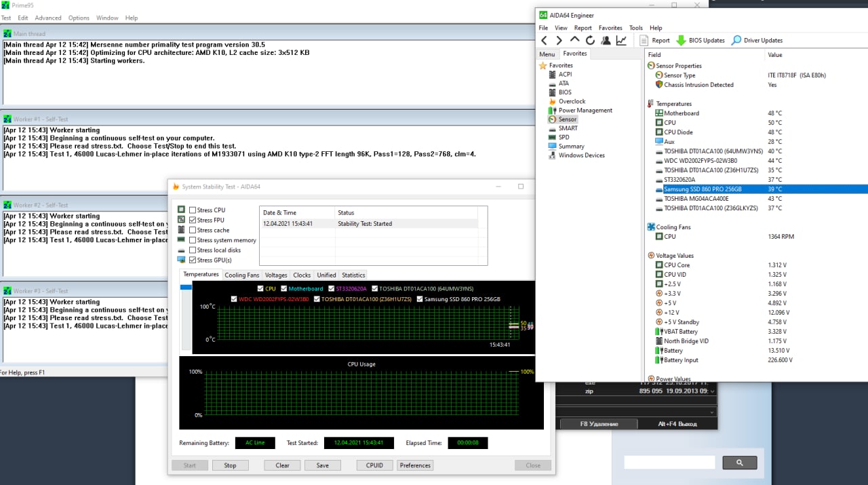Click the Worker #1 Self-Test window icon

7,119
